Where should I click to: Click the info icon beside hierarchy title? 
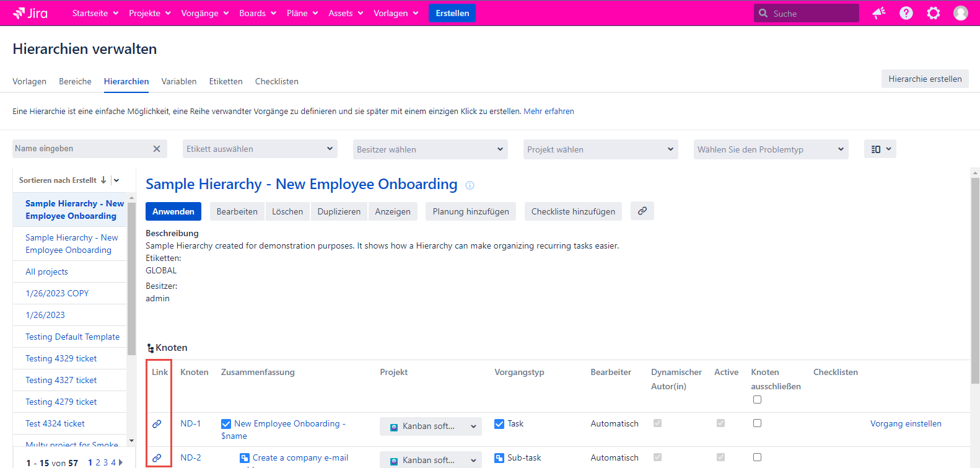click(x=470, y=185)
